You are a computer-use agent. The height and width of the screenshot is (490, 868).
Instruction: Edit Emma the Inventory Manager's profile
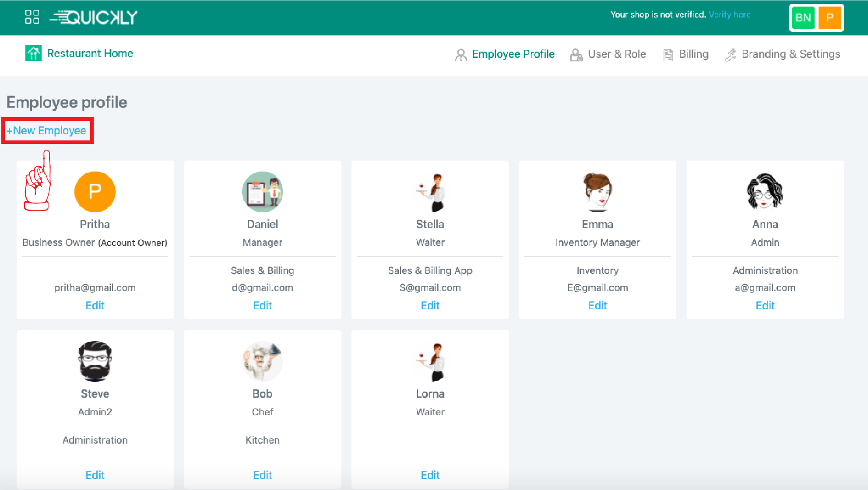pos(597,305)
